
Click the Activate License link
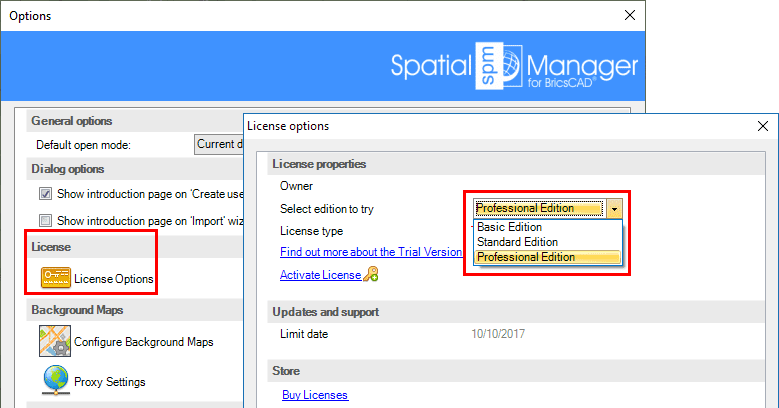click(x=320, y=275)
